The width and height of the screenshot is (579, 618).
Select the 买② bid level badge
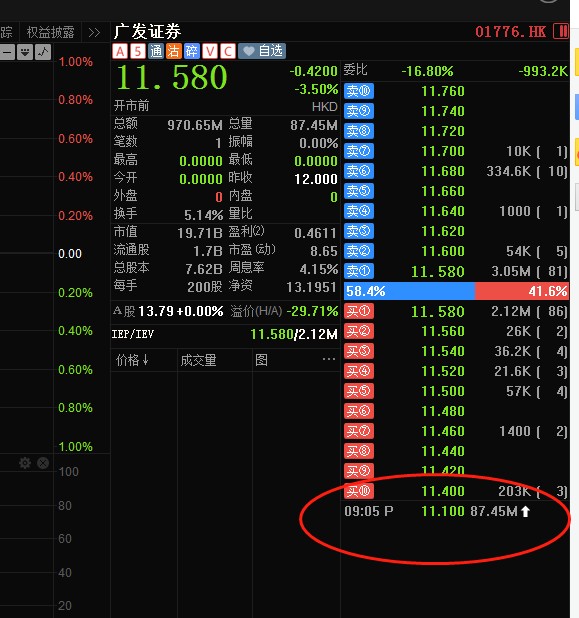(359, 331)
